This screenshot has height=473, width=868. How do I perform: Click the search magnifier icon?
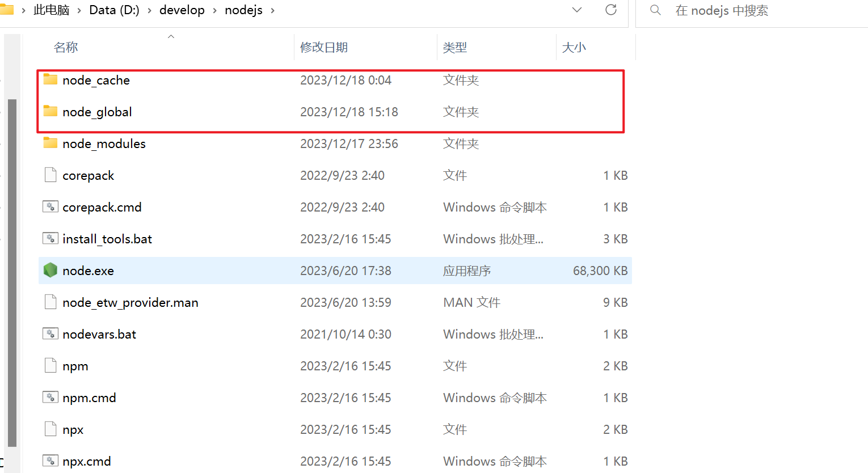(655, 10)
